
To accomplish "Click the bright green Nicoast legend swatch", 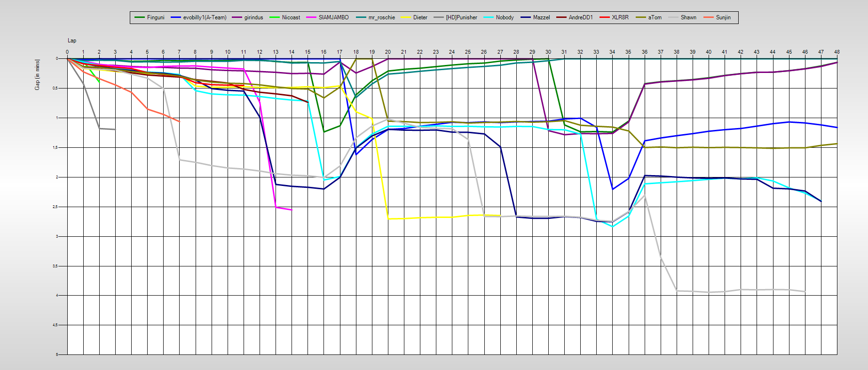I will [275, 17].
